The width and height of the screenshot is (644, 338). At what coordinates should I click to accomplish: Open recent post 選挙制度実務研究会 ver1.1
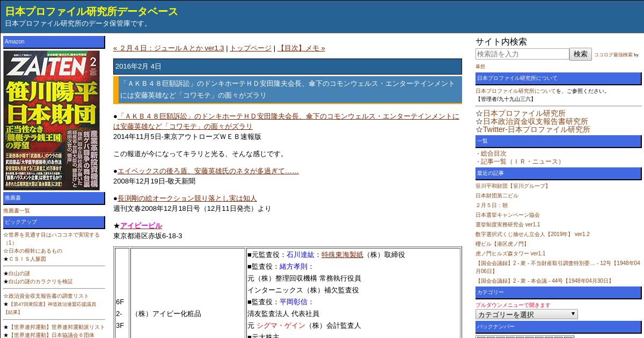click(508, 225)
